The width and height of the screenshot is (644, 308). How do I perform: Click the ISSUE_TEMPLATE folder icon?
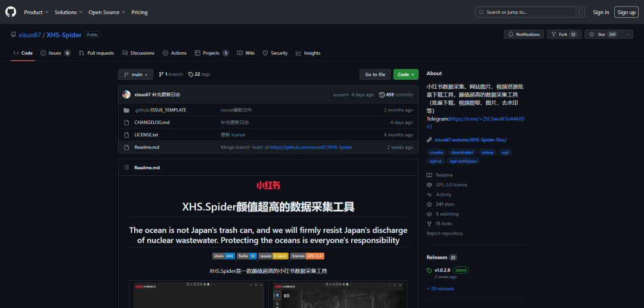126,110
